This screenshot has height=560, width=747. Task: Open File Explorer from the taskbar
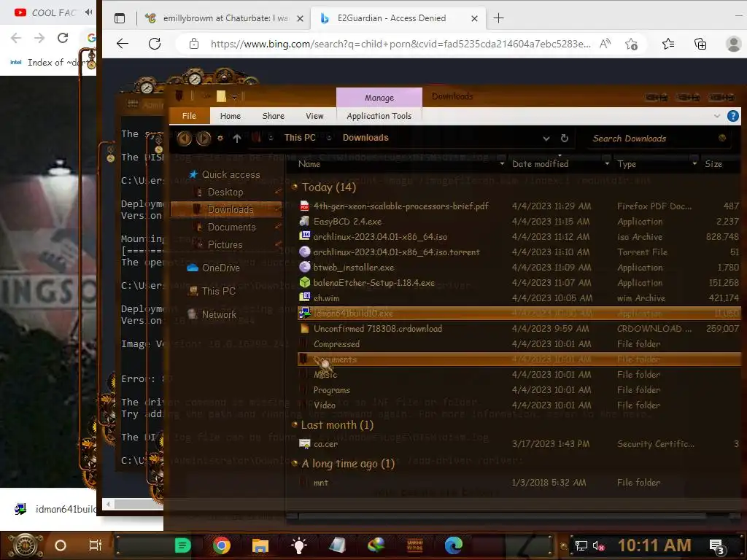[x=260, y=545]
